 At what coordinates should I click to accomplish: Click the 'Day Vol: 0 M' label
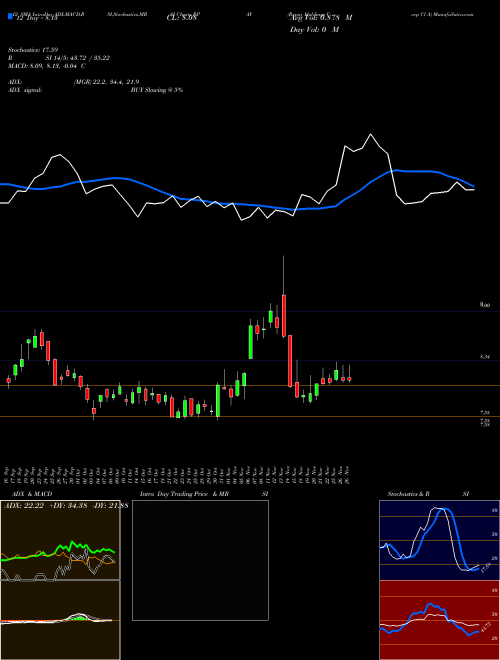point(314,30)
